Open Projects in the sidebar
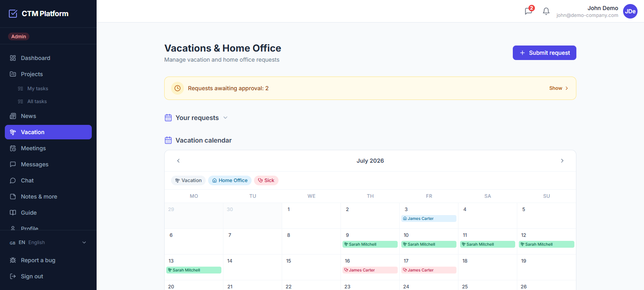The image size is (644, 290). 48,74
